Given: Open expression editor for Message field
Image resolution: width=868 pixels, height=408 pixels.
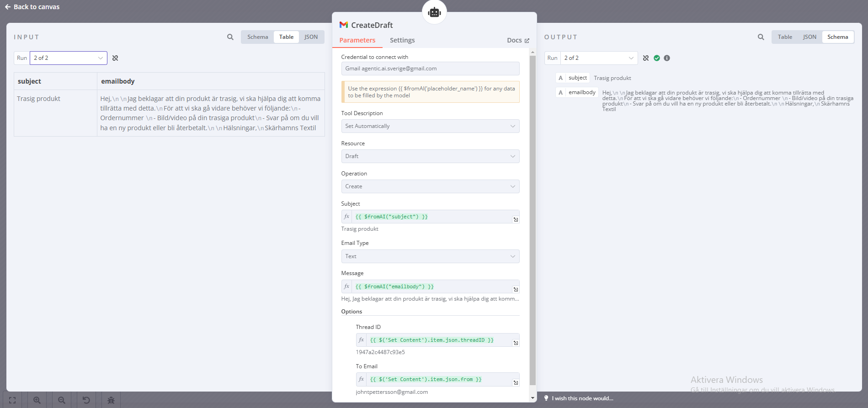Looking at the screenshot, I should coord(516,290).
